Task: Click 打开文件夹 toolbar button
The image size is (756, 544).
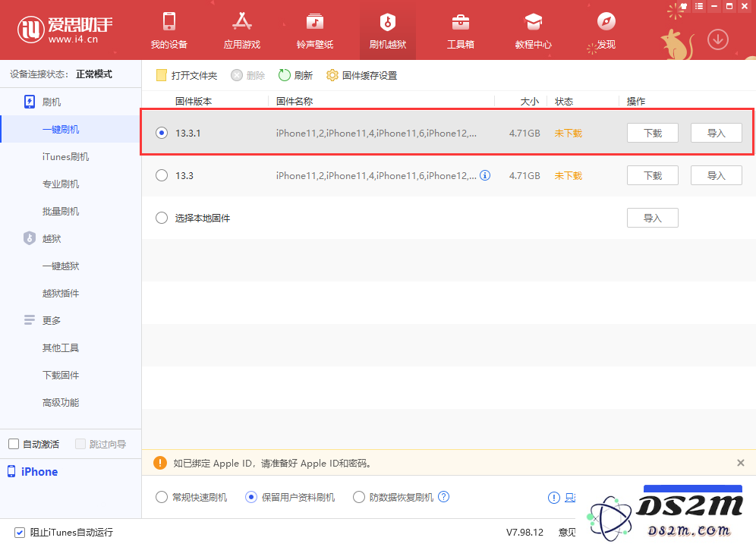Action: 187,75
